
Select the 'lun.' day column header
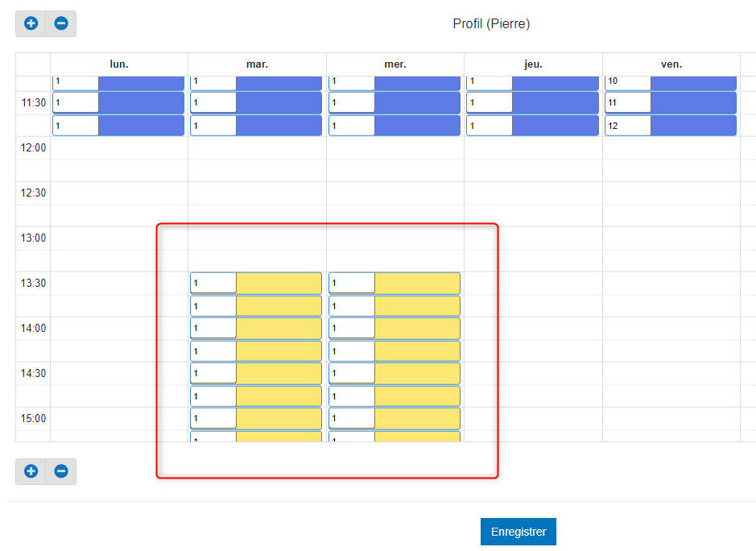click(x=119, y=64)
